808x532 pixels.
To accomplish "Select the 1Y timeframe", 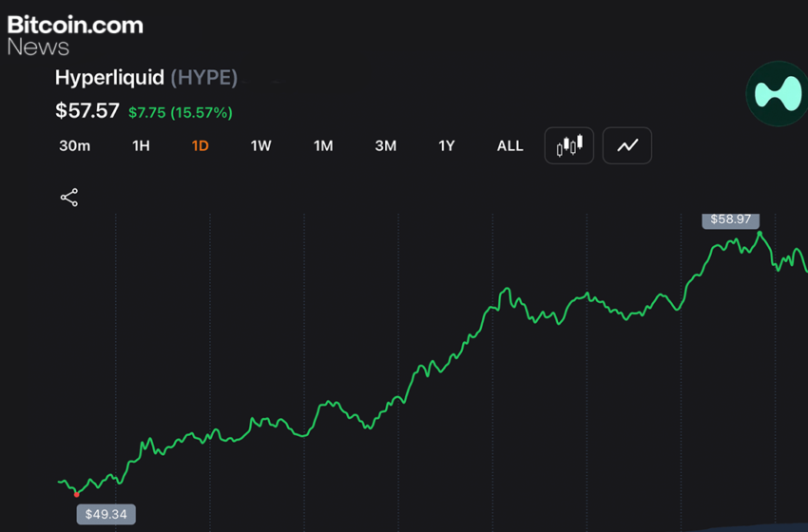I will point(447,146).
